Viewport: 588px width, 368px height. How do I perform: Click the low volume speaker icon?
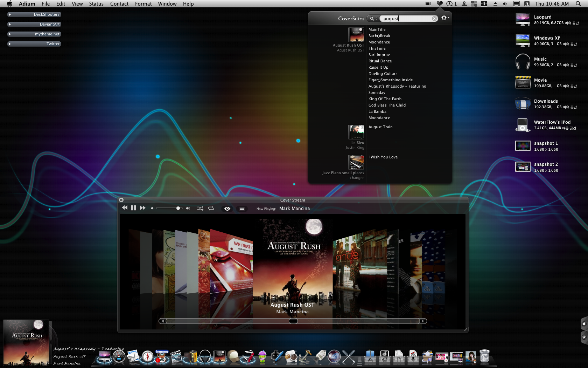[153, 208]
